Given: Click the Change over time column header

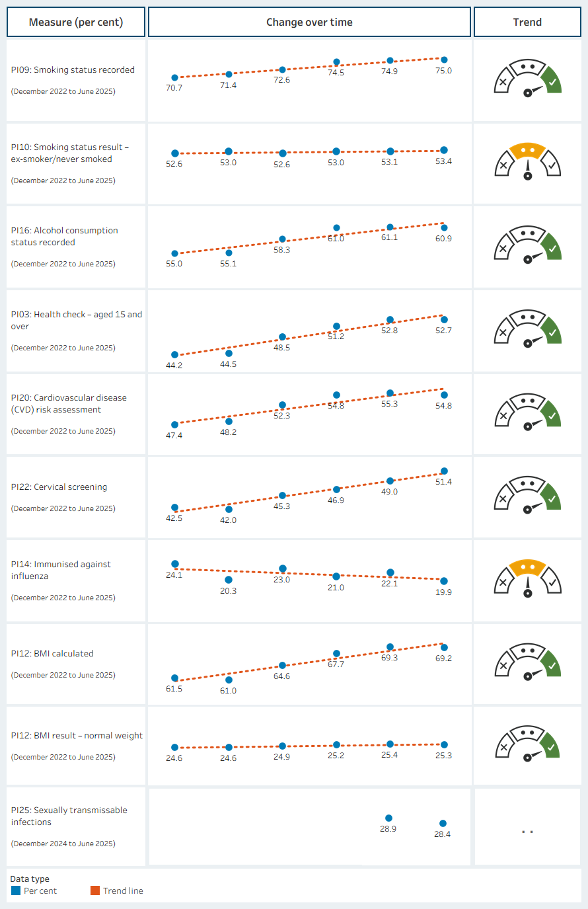Looking at the screenshot, I should click(x=309, y=22).
